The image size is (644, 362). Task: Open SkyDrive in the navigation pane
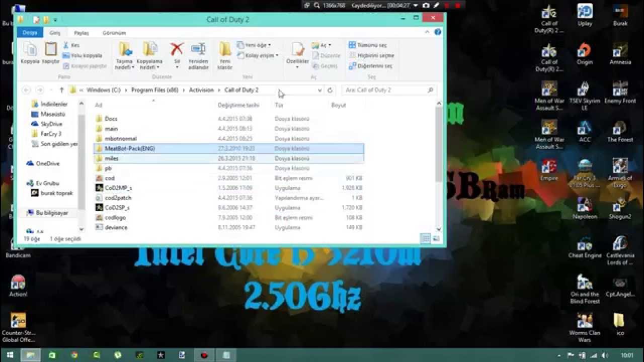[x=47, y=124]
